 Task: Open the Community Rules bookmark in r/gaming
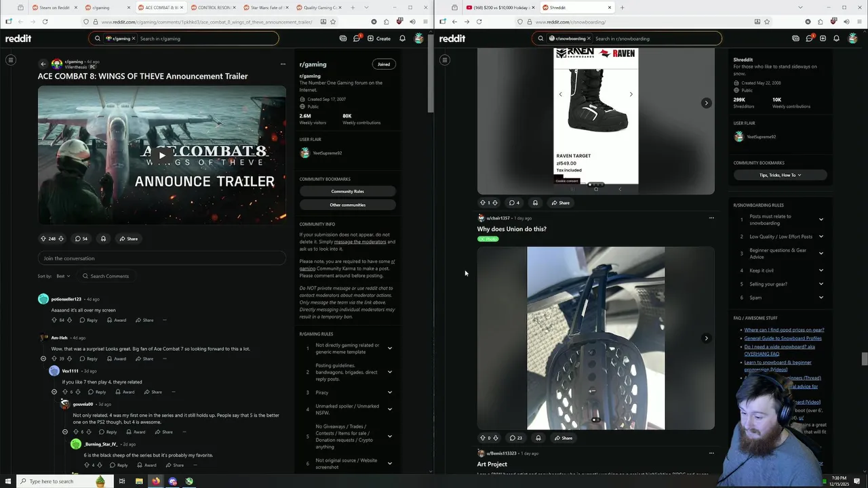click(x=347, y=191)
